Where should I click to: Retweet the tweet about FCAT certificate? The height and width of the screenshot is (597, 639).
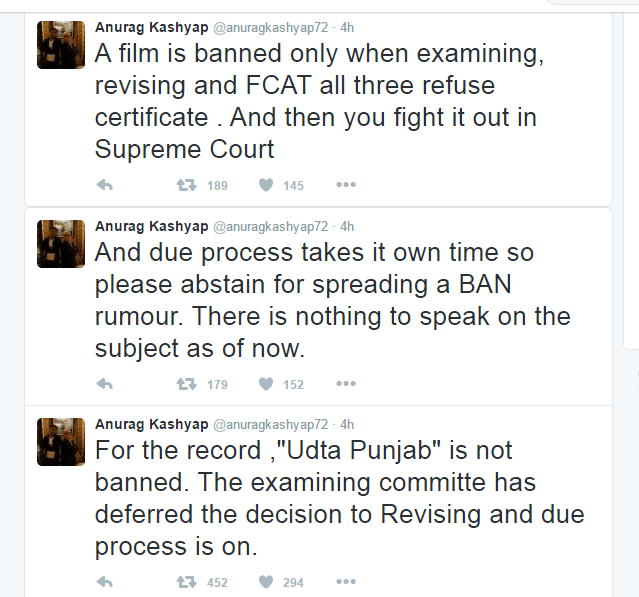click(x=186, y=185)
